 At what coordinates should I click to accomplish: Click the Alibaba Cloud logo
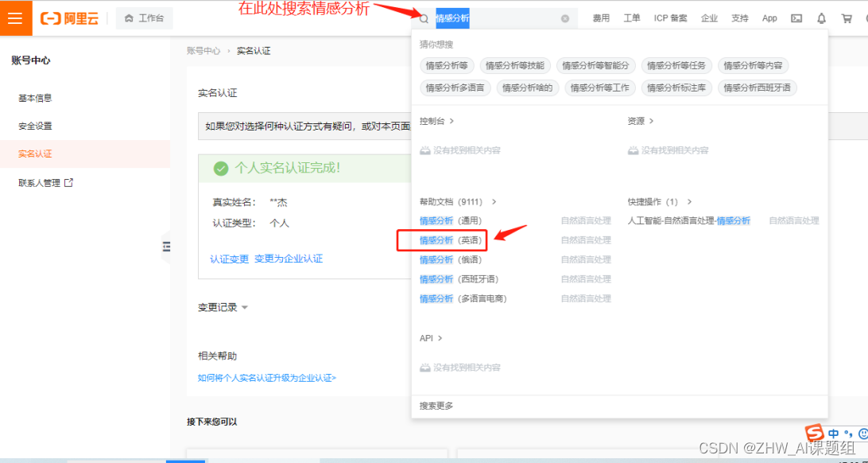[x=70, y=18]
